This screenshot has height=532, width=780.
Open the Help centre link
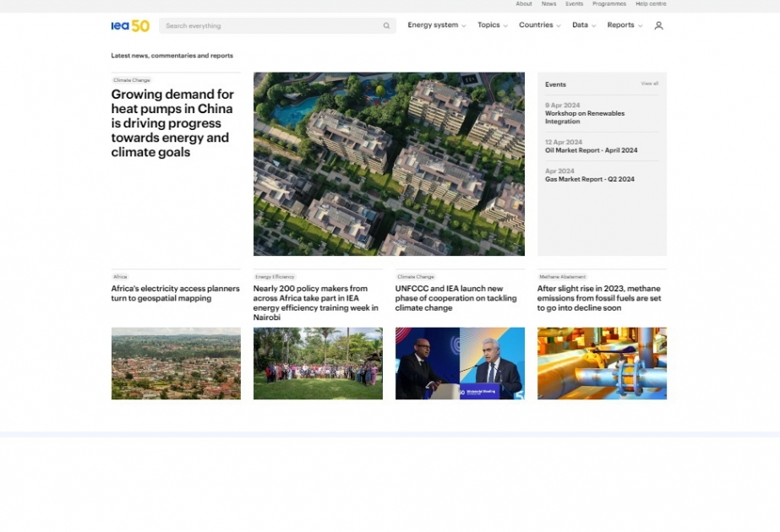coord(651,4)
